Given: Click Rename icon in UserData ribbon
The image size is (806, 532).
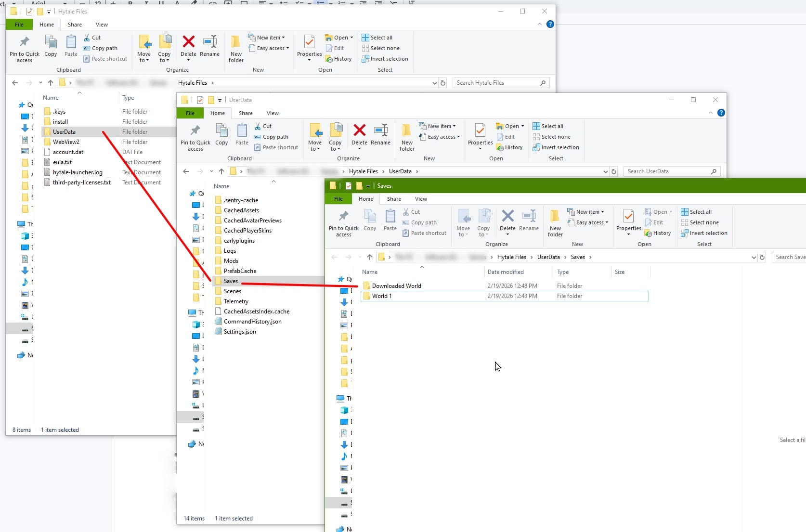Looking at the screenshot, I should 380,135.
